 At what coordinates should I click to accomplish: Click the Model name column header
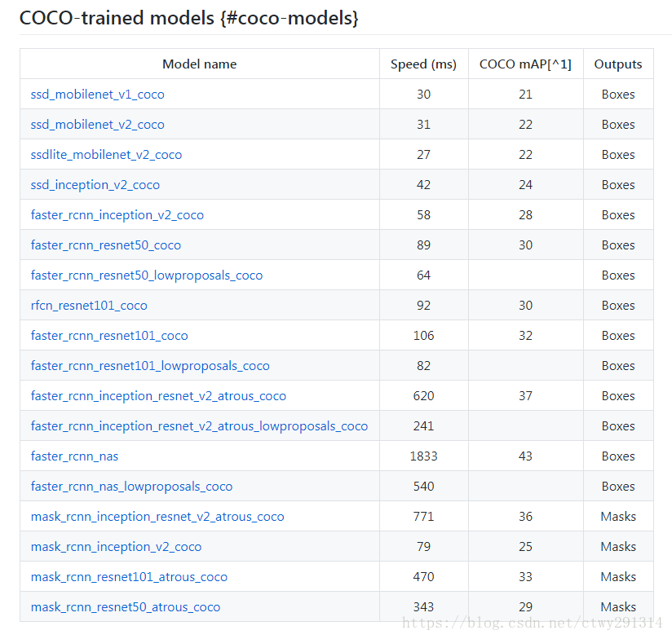[x=199, y=64]
